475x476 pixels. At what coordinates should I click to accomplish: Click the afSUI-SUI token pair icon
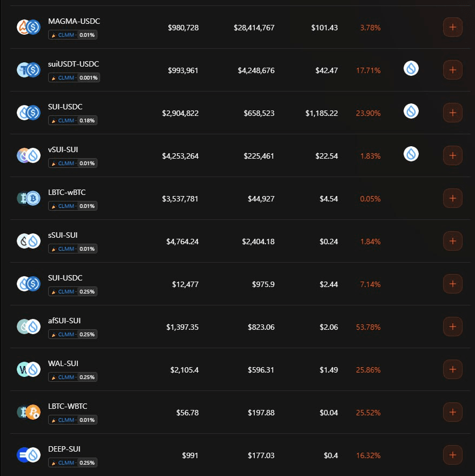pyautogui.click(x=29, y=327)
